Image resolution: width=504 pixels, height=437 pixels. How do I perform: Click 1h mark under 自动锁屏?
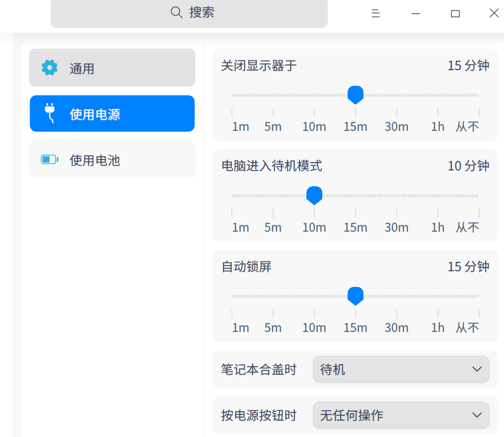[x=438, y=328]
